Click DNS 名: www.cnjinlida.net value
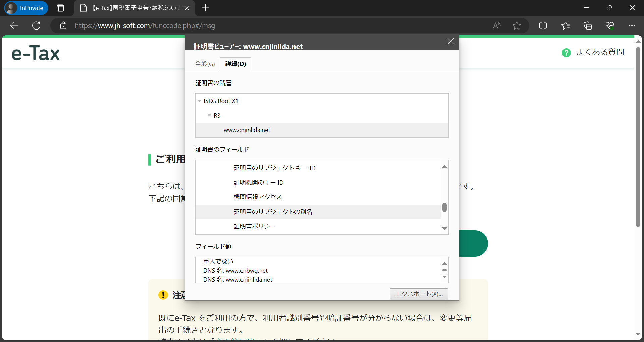Viewport: 644px width, 342px height. [x=237, y=279]
